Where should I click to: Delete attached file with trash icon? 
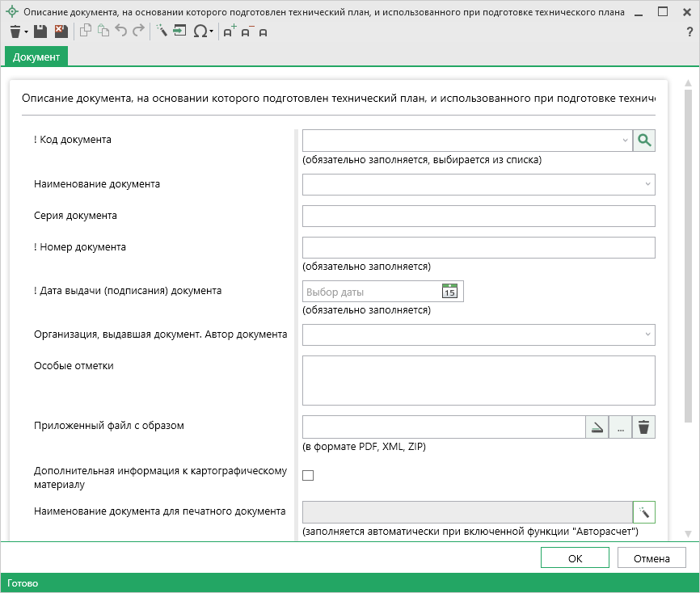(x=643, y=427)
